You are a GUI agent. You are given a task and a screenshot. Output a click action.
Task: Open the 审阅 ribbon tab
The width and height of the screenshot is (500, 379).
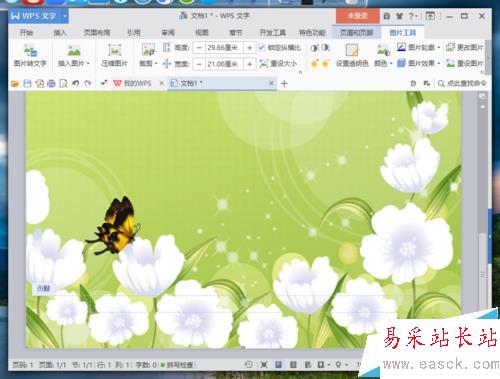pos(168,33)
